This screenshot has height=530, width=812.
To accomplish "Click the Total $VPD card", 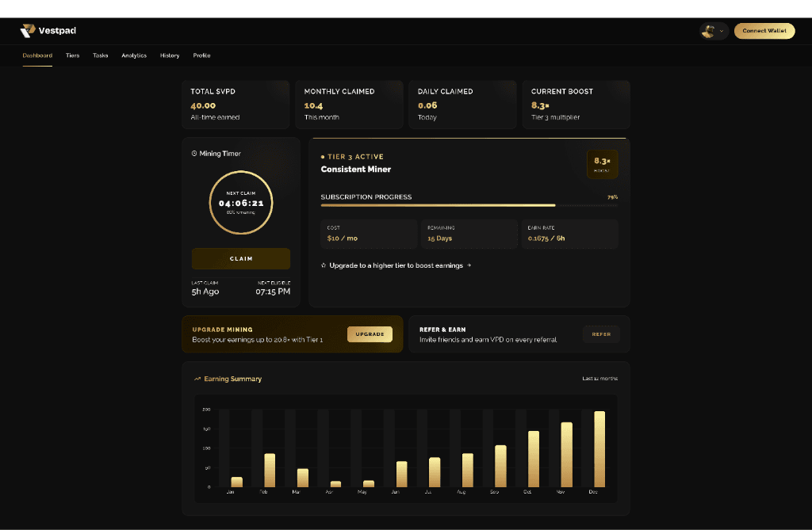I will tap(236, 105).
